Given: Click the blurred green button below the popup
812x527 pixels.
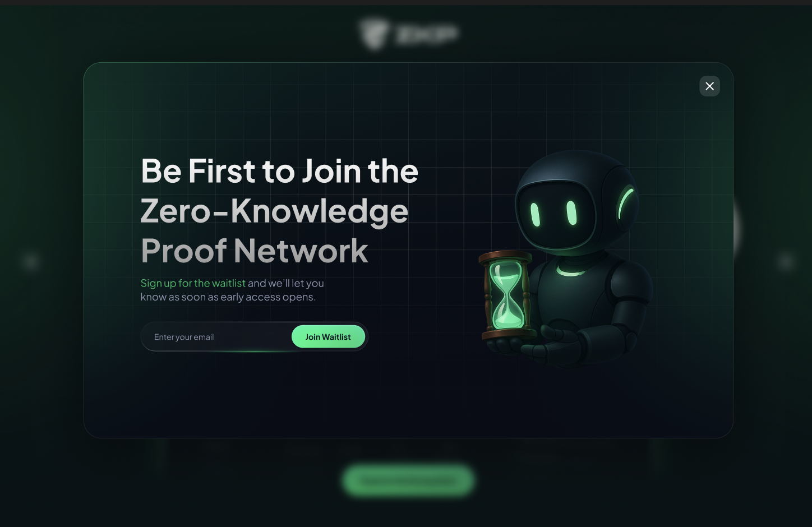Looking at the screenshot, I should tap(408, 480).
